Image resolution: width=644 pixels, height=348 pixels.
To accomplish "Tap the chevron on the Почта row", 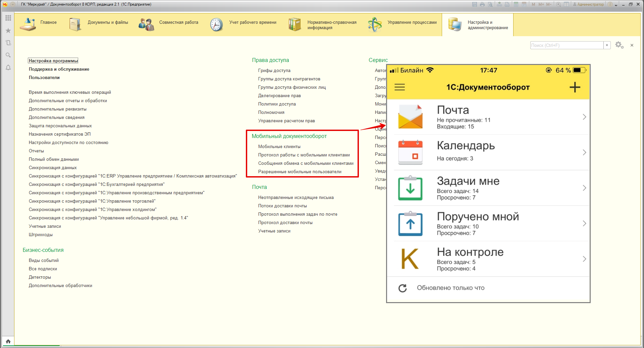I will pyautogui.click(x=584, y=117).
